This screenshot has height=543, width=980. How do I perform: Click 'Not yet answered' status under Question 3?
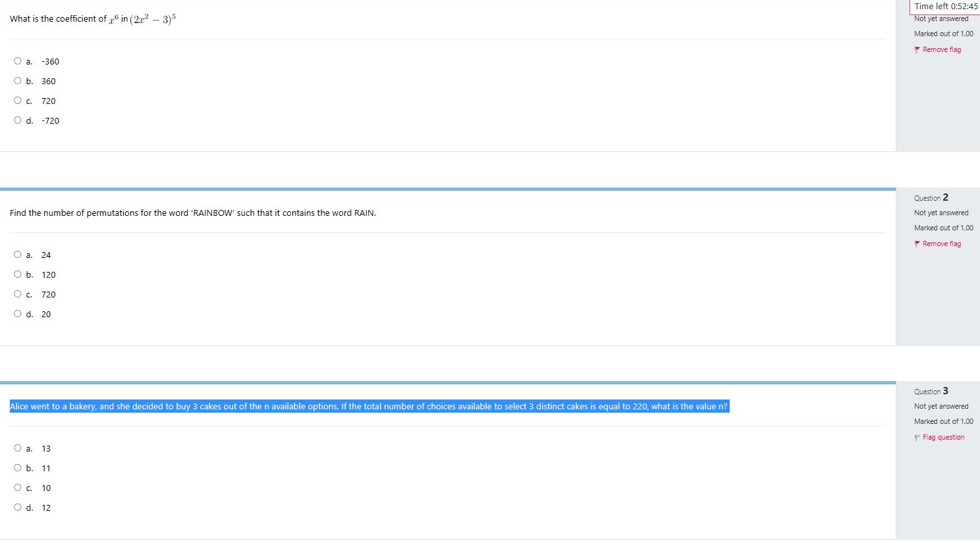[x=941, y=406]
